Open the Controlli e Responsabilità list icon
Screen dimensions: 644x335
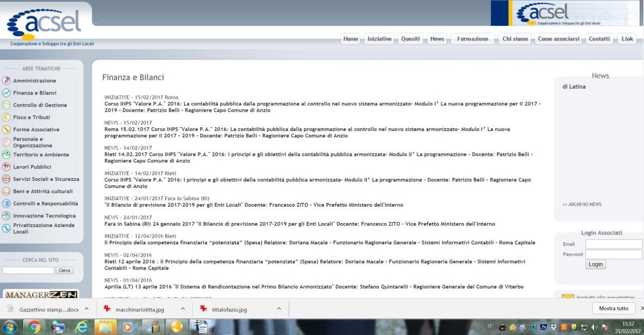click(6, 203)
